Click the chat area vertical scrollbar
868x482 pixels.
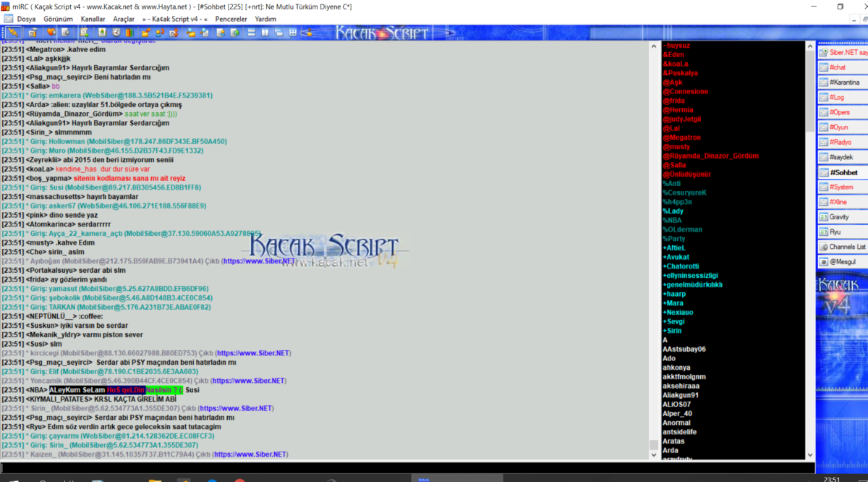(x=654, y=250)
